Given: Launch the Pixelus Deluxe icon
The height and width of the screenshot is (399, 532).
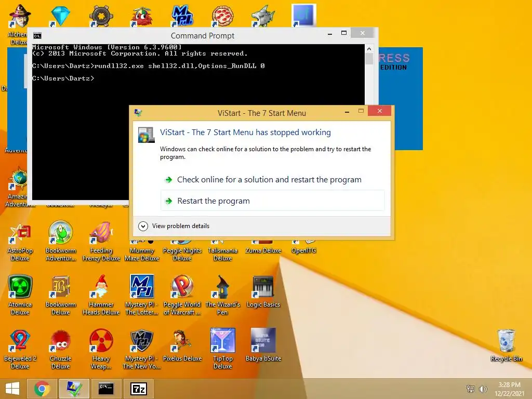Looking at the screenshot, I should [182, 346].
